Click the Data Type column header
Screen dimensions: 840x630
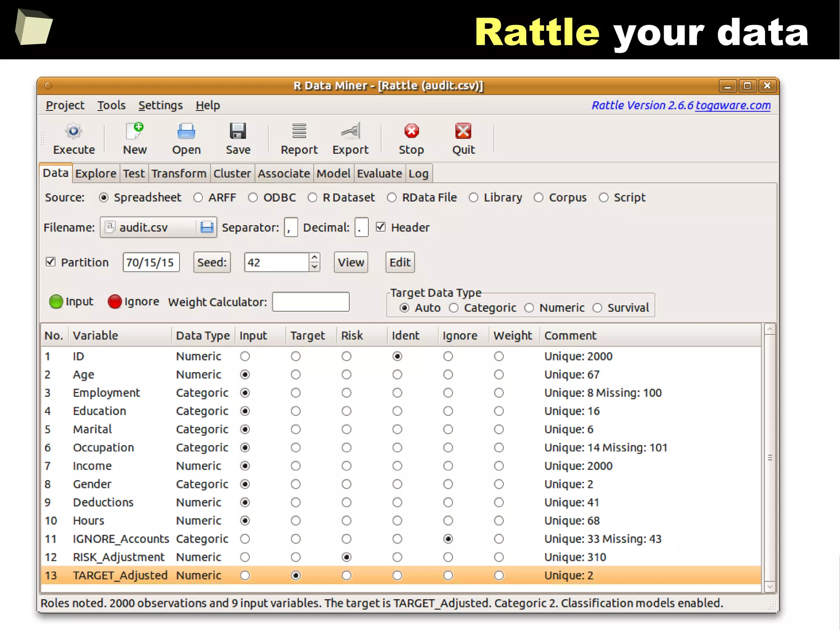click(x=203, y=336)
